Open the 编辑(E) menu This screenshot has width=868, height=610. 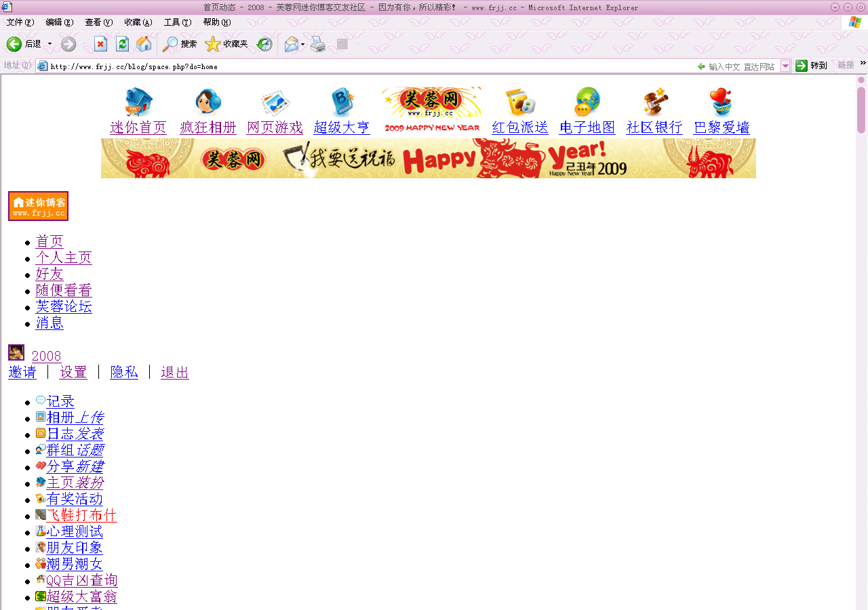click(x=60, y=22)
